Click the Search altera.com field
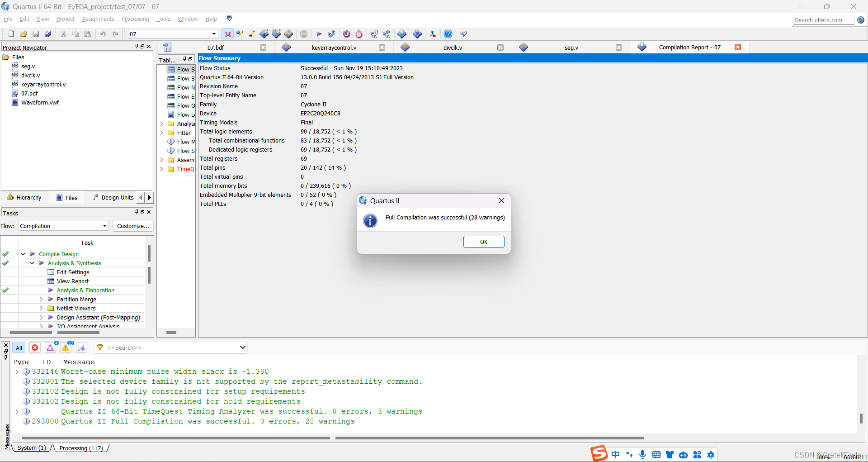The width and height of the screenshot is (868, 462). coord(824,20)
